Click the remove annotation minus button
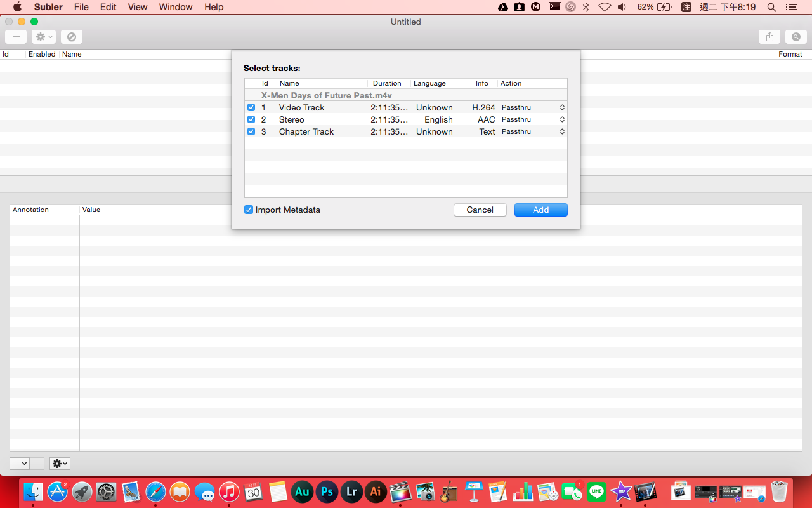812x508 pixels. tap(37, 464)
